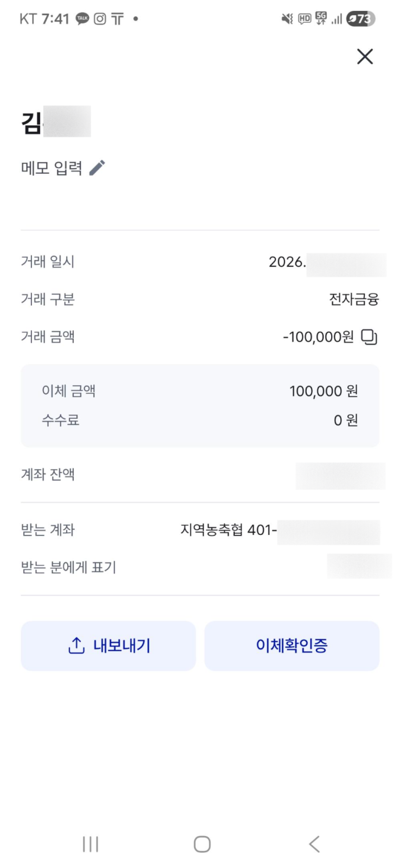Copy the transaction amount with copy icon
The height and width of the screenshot is (868, 400).
pos(369,337)
